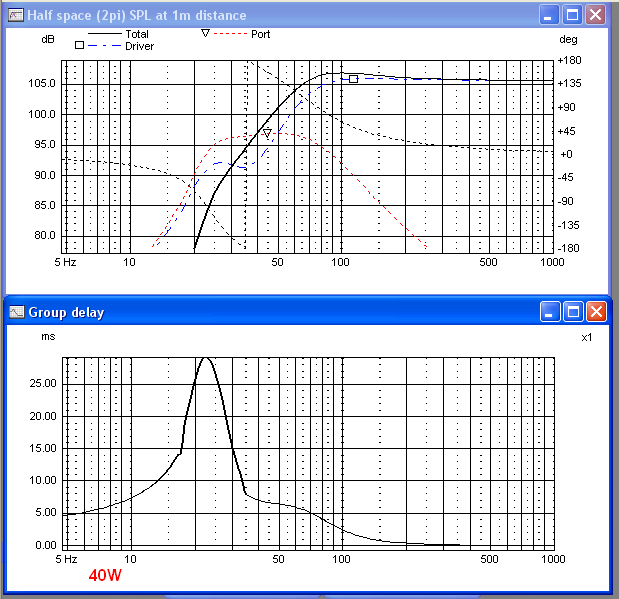The width and height of the screenshot is (619, 599).
Task: Click the '5.00' ms axis value
Action: pyautogui.click(x=46, y=513)
